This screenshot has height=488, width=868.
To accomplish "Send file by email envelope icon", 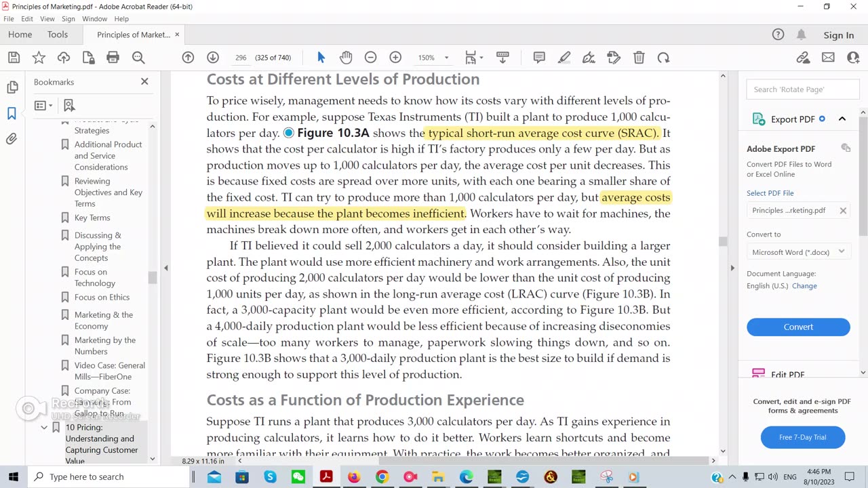I will 828,58.
